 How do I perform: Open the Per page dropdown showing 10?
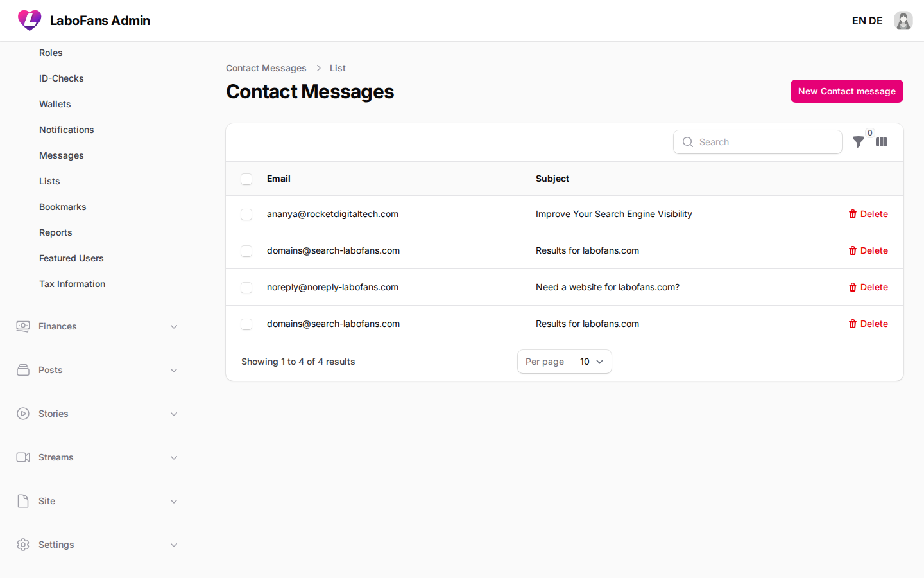pyautogui.click(x=592, y=362)
